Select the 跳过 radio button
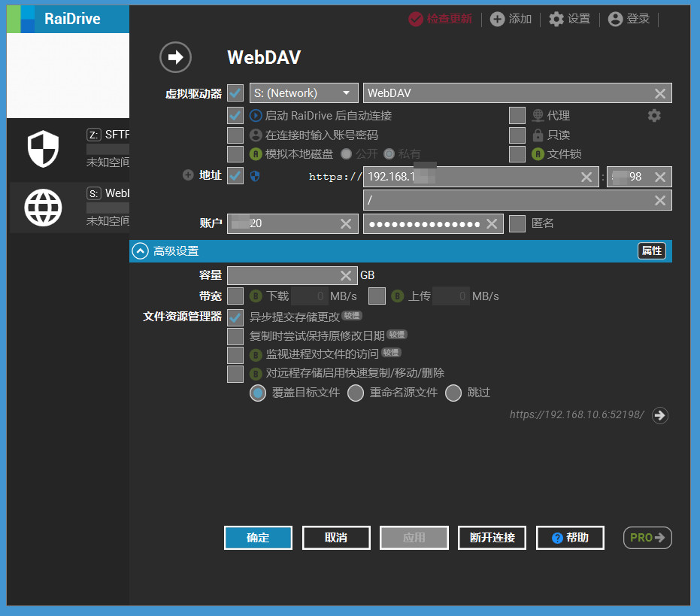The width and height of the screenshot is (700, 616). (453, 393)
